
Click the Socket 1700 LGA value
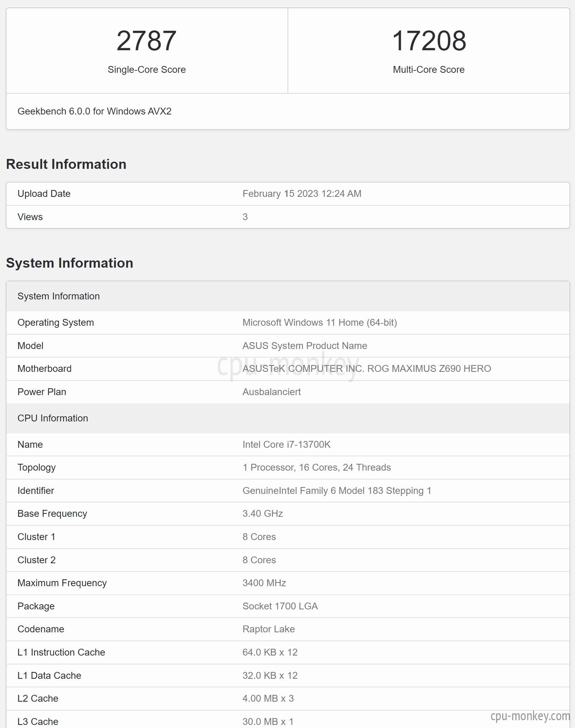tap(280, 606)
